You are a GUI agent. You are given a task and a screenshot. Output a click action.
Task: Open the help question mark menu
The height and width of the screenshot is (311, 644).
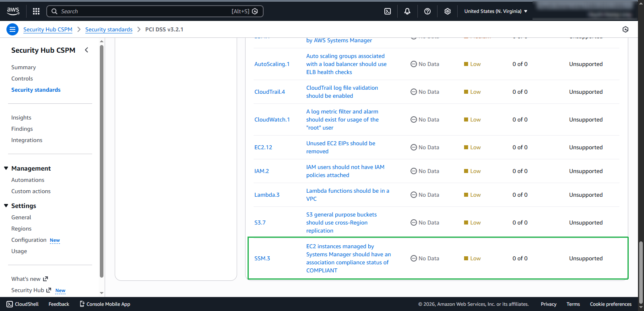coord(427,11)
